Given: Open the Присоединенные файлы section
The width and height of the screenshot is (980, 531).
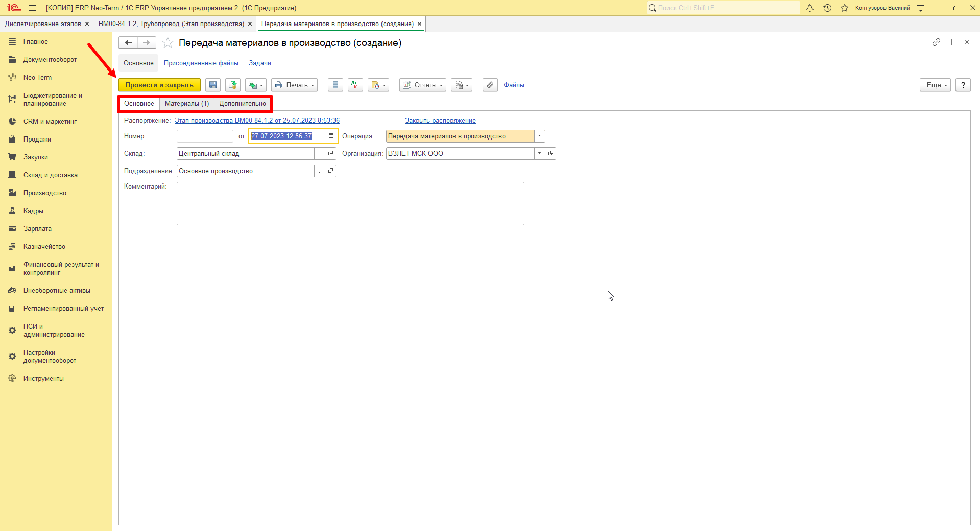Looking at the screenshot, I should 201,63.
